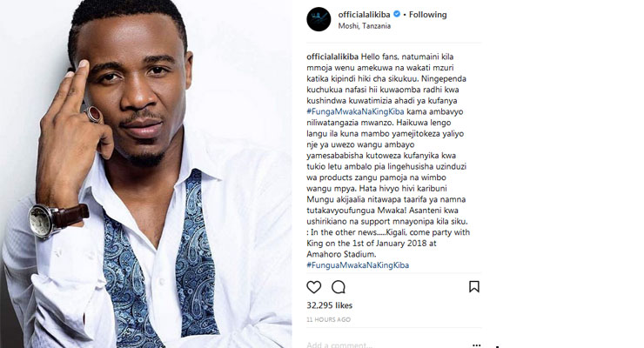644x348 pixels.
Task: Open the 11 hours ago timestamp
Action: [x=329, y=319]
